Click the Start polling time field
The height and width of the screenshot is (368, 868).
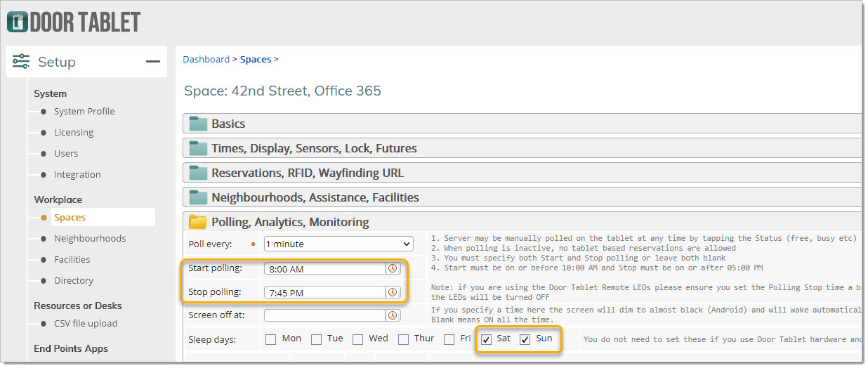[324, 269]
